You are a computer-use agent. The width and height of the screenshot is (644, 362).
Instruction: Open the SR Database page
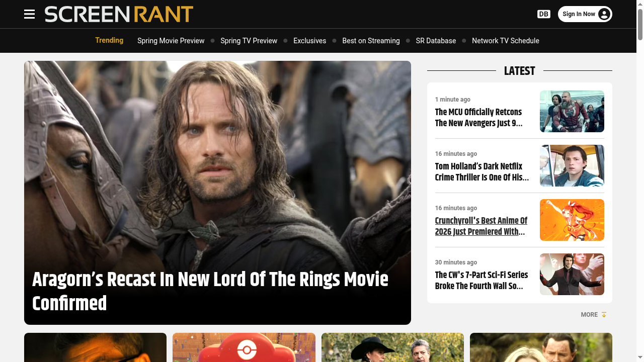tap(436, 41)
